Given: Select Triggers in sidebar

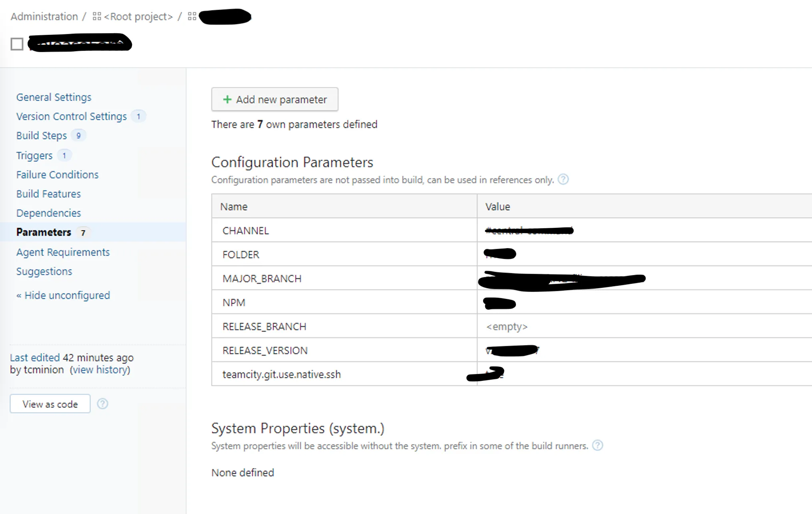Looking at the screenshot, I should [x=34, y=155].
